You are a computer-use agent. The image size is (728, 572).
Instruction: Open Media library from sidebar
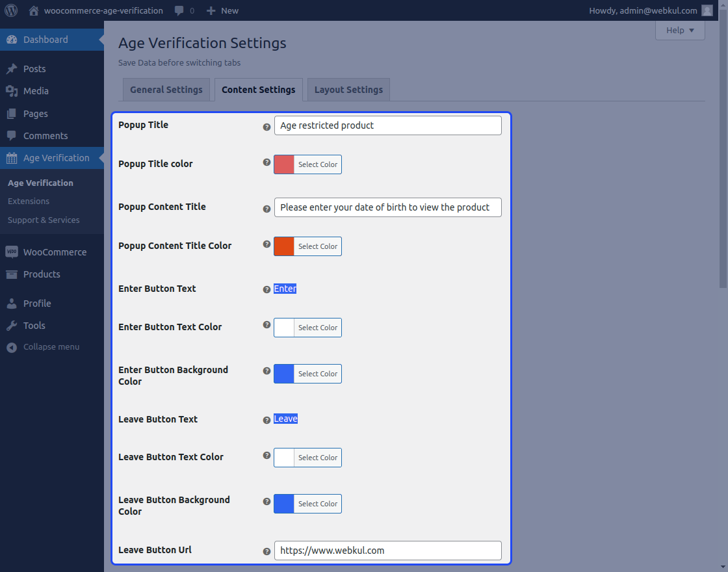click(x=36, y=91)
